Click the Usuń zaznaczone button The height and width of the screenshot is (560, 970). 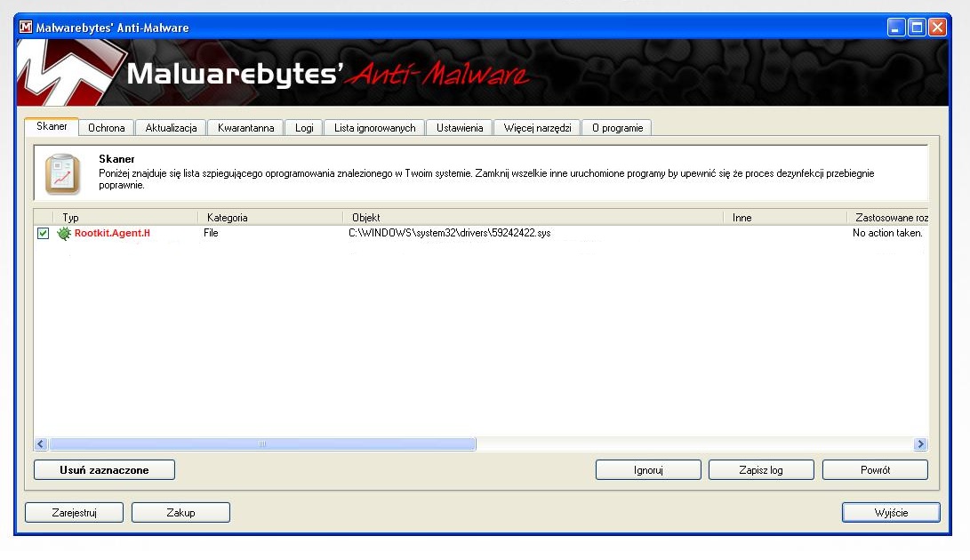tap(105, 469)
